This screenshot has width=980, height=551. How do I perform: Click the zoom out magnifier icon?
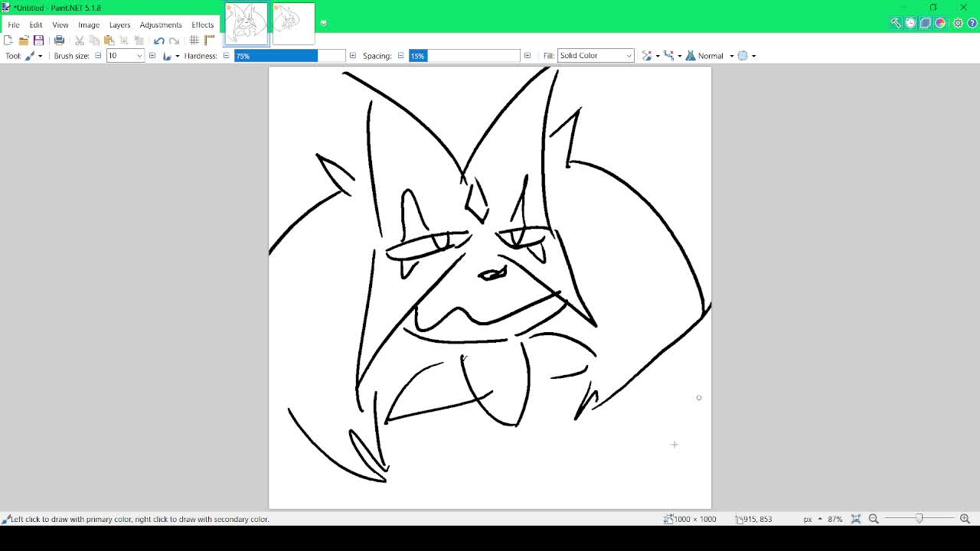[x=874, y=519]
